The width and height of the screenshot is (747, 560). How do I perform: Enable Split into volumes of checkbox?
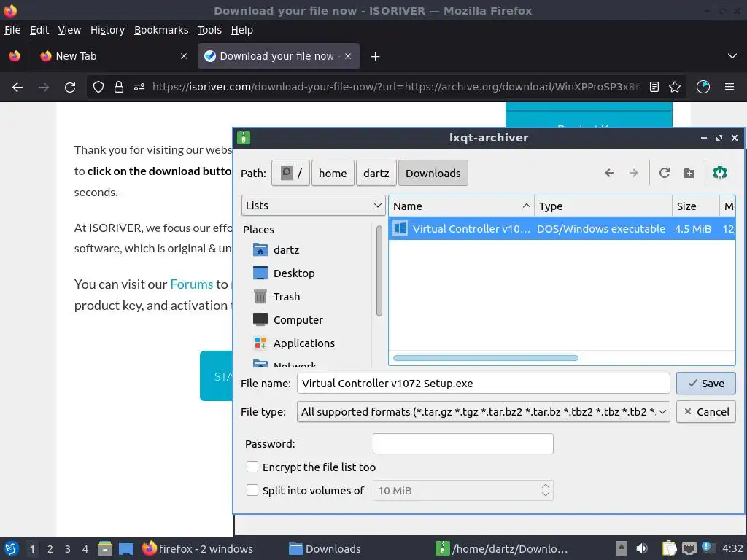point(252,490)
